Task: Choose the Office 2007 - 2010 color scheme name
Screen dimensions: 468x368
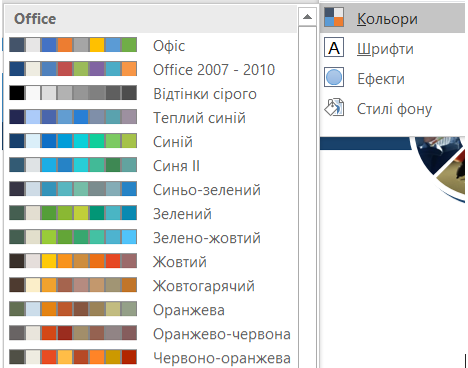Action: tap(214, 70)
